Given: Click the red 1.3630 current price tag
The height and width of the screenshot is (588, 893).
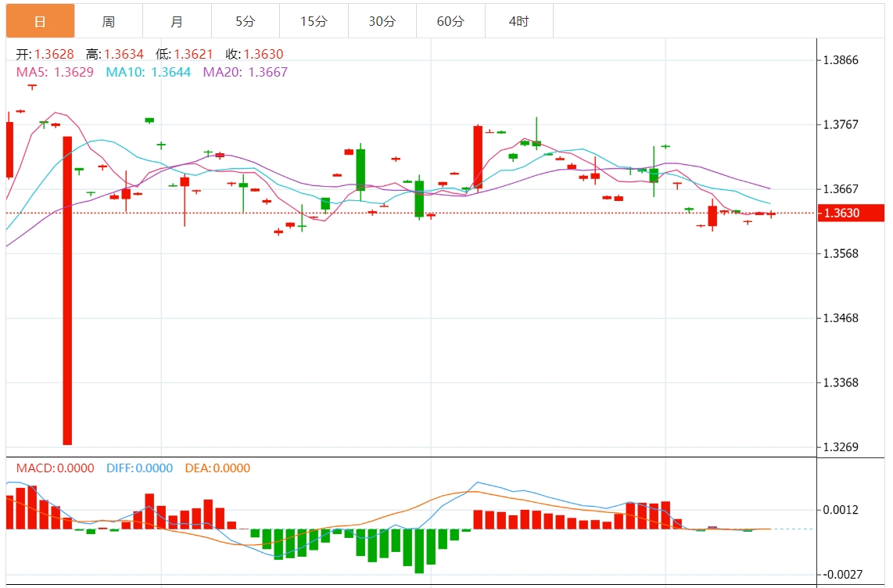Looking at the screenshot, I should [x=851, y=213].
